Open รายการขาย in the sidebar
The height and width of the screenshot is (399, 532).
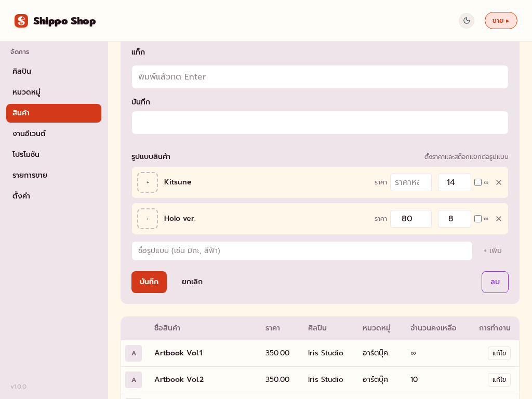click(54, 176)
